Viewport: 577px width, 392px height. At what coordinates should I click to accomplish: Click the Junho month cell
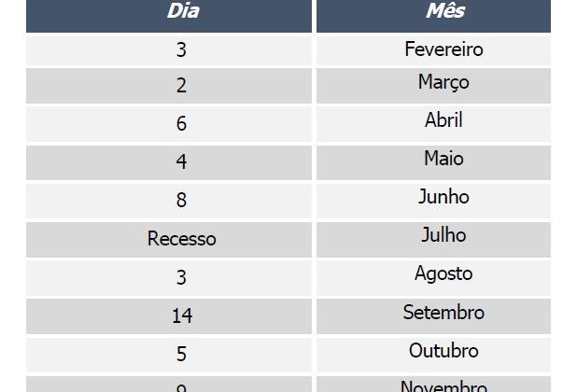(443, 197)
